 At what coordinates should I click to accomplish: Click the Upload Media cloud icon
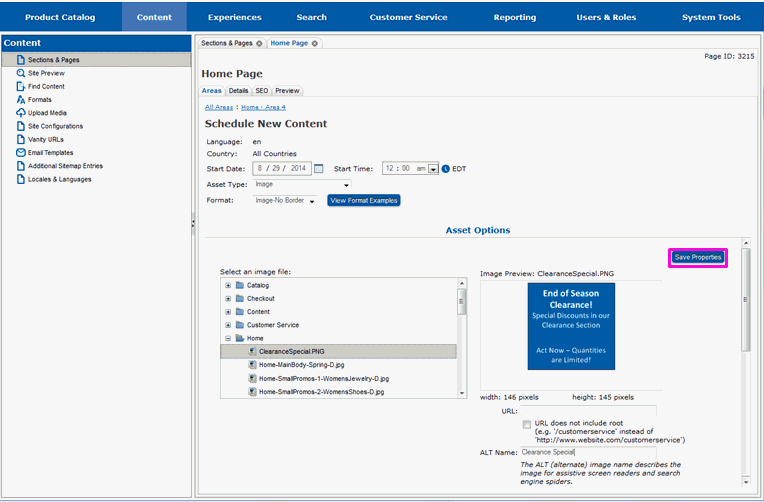point(20,113)
